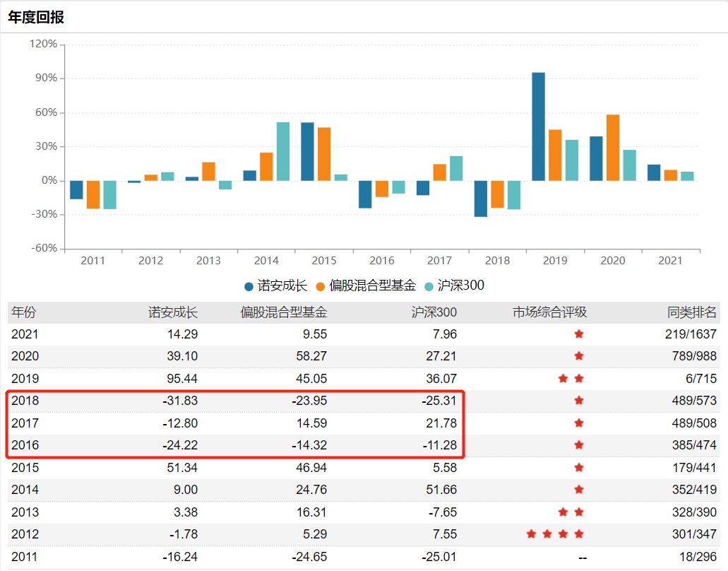Select the 6/715 ranking cell
The width and height of the screenshot is (728, 571).
click(x=702, y=379)
